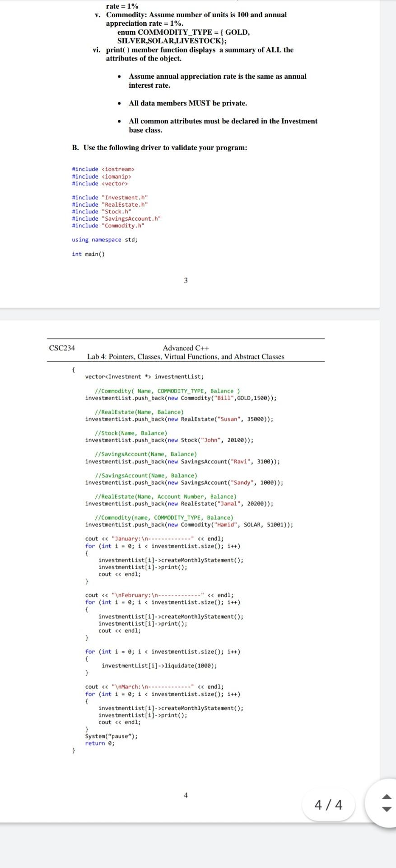
Task: Select the line "#include <iostream>"
Action: [x=103, y=169]
